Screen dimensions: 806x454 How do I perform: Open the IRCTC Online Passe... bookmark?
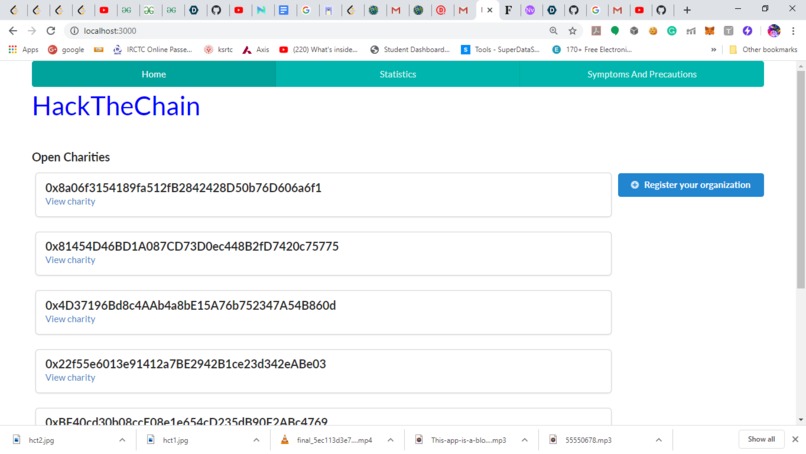pos(152,49)
